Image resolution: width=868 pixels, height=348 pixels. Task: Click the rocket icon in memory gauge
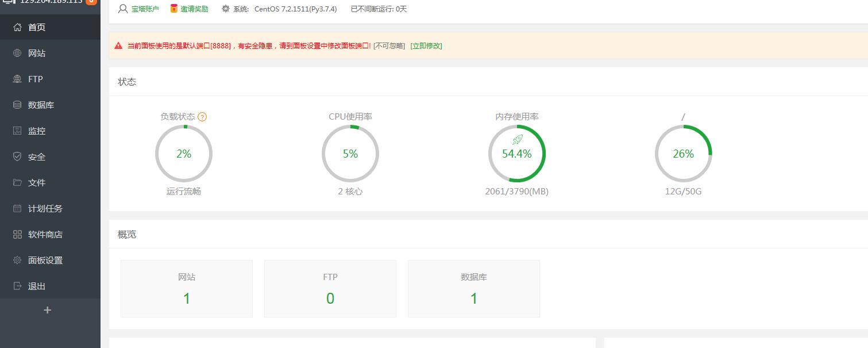(x=517, y=140)
